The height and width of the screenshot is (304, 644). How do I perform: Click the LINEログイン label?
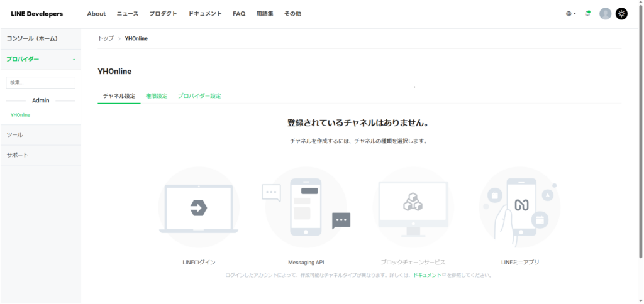click(199, 262)
